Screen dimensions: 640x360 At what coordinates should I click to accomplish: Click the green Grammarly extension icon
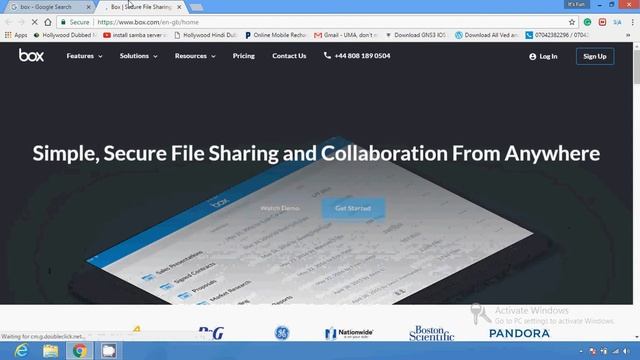[587, 22]
